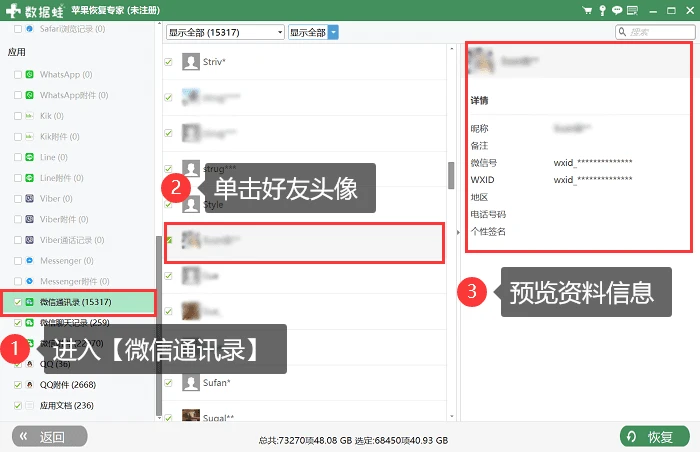Click the Messenger icon in sidebar
Image resolution: width=700 pixels, height=452 pixels.
[29, 260]
